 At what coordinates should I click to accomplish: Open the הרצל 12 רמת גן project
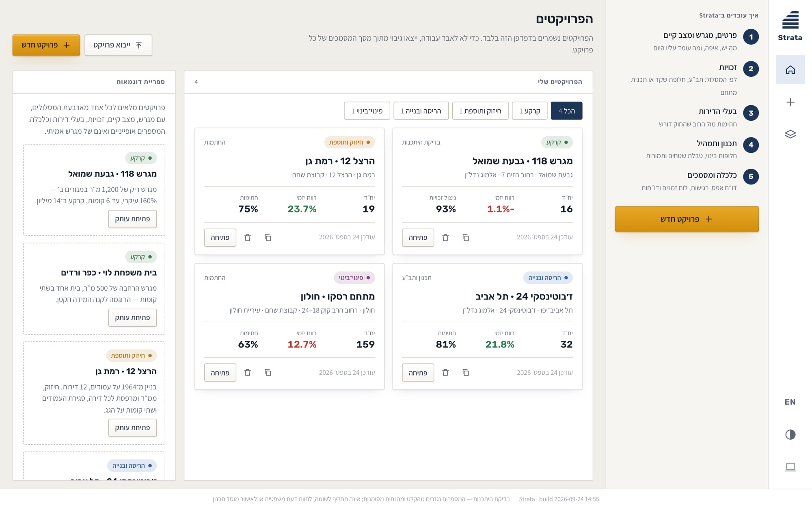[x=220, y=238]
